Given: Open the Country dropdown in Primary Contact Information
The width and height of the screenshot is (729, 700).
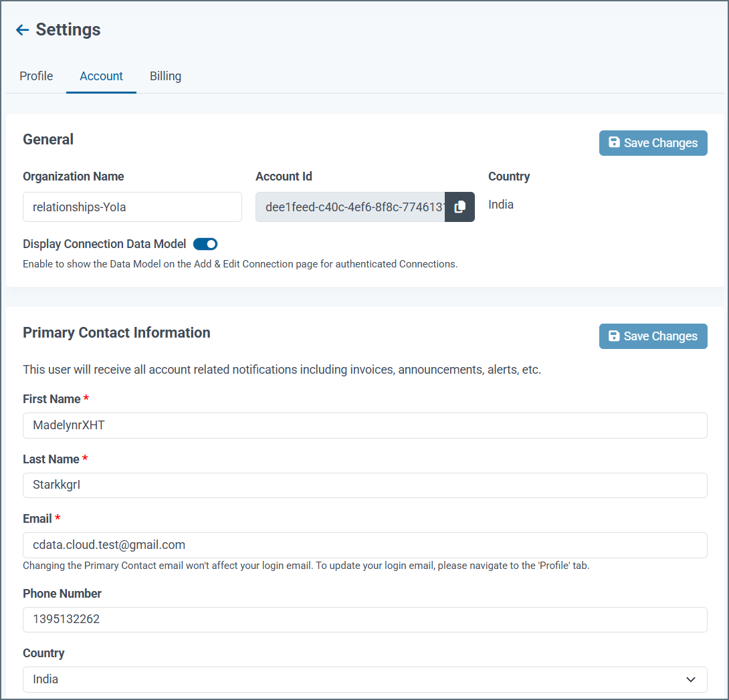Looking at the screenshot, I should (364, 679).
